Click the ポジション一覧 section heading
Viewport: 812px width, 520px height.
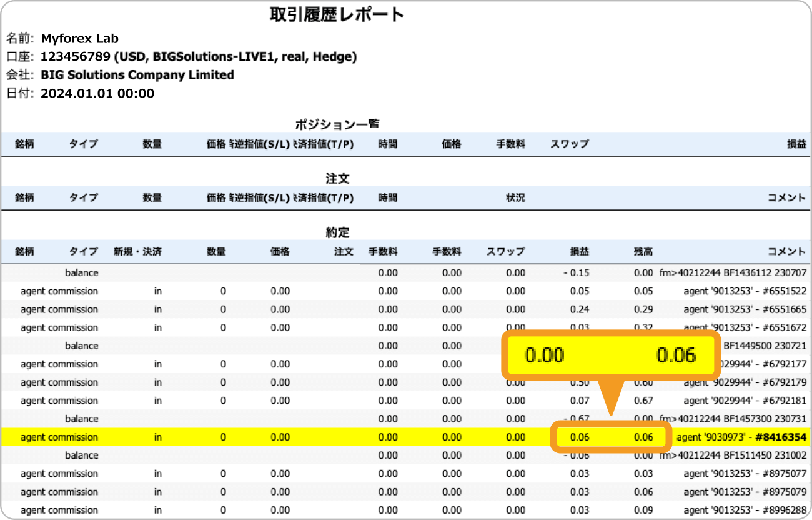[x=337, y=124]
